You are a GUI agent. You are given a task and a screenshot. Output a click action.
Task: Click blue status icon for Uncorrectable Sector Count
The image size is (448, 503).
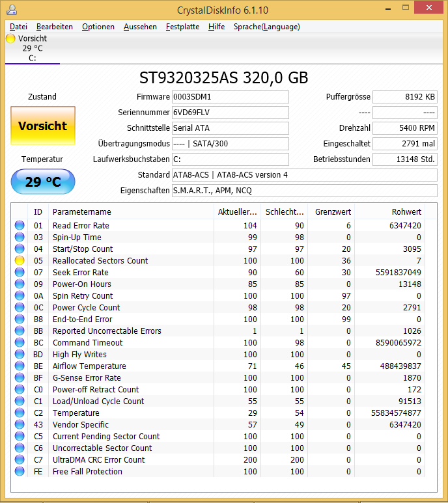(20, 448)
